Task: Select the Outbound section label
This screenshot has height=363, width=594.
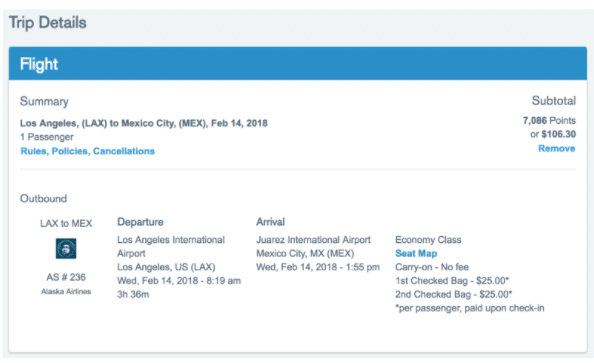Action: tap(44, 199)
